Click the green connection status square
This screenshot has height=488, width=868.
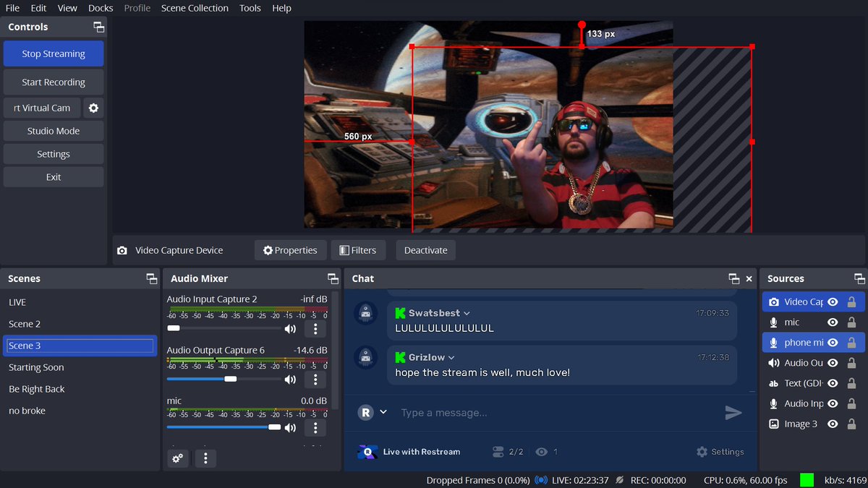[807, 479]
